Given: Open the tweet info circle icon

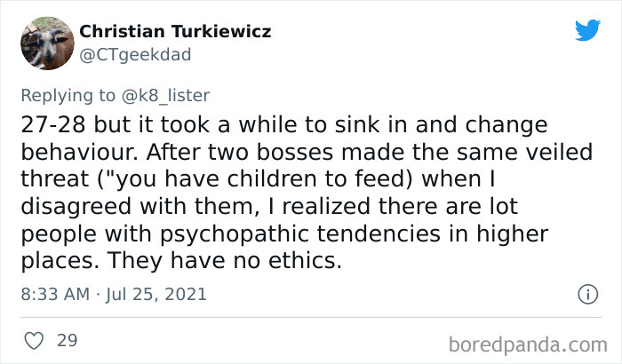Looking at the screenshot, I should pyautogui.click(x=586, y=293).
